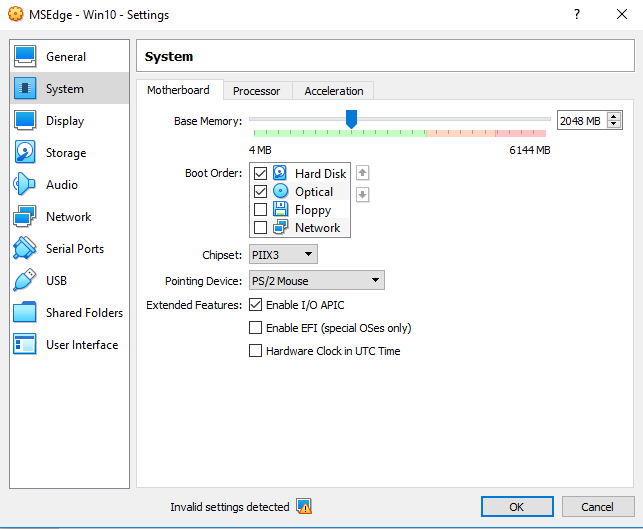Click the invalid settings warning icon
This screenshot has height=529, width=643.
pyautogui.click(x=304, y=506)
